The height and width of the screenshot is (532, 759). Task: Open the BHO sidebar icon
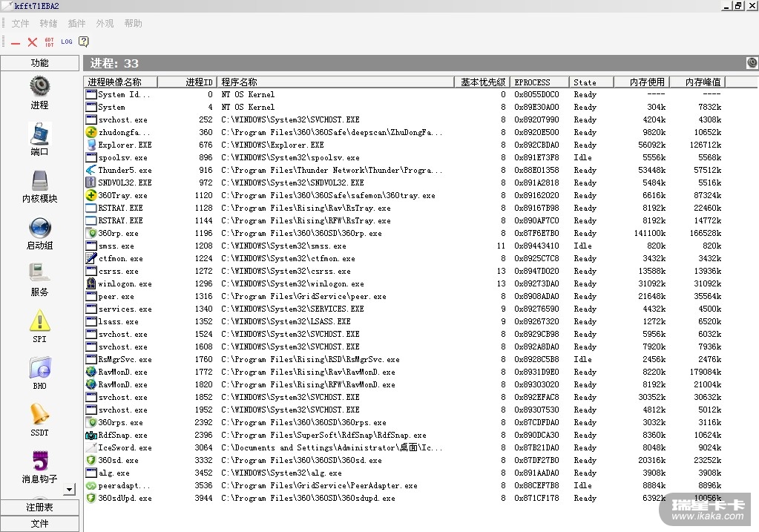tap(39, 367)
